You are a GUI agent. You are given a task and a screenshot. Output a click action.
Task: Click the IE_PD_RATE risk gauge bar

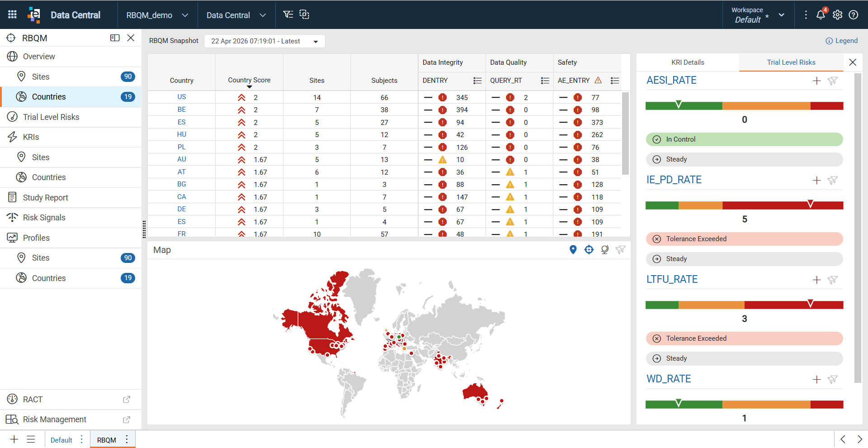point(744,205)
